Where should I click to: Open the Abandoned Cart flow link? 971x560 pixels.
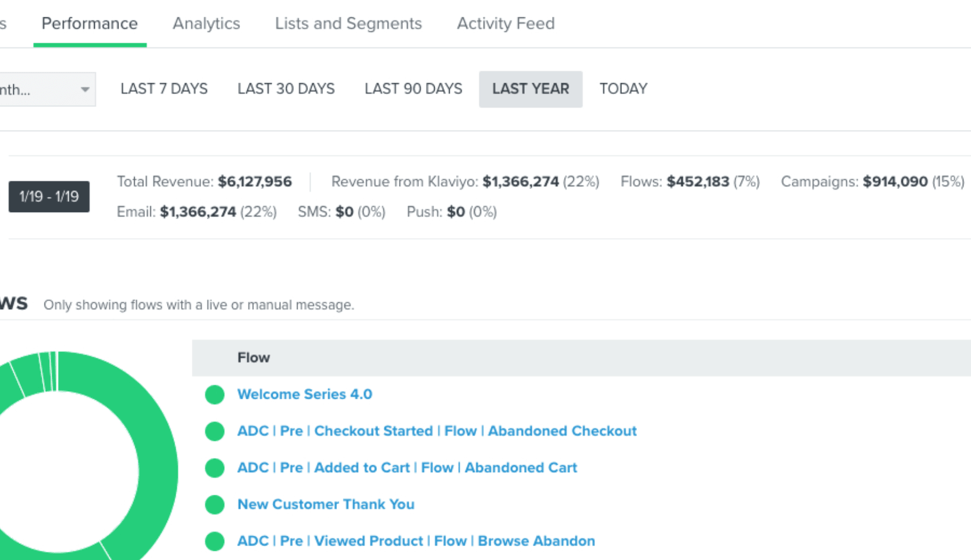click(407, 468)
